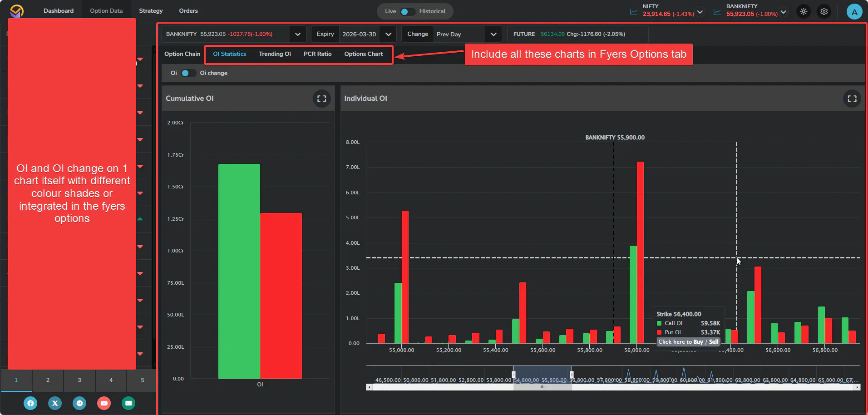868x415 pixels.
Task: Toggle between Oi and Oi change
Action: (187, 73)
